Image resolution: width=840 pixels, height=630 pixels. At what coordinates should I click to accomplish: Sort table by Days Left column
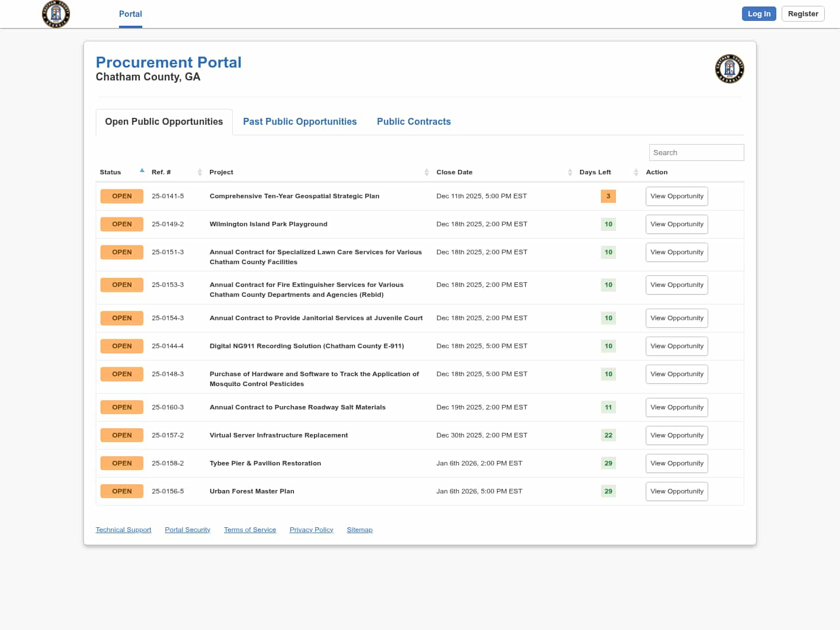click(636, 172)
